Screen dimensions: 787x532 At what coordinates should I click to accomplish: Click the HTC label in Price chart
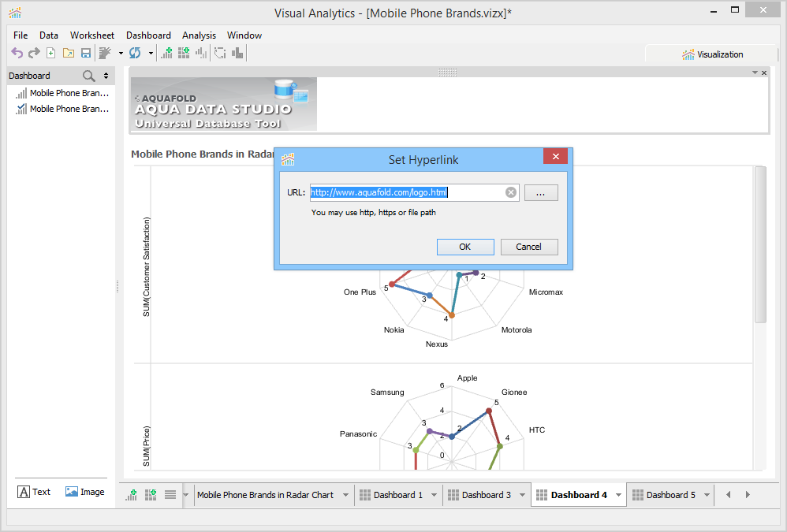point(537,430)
